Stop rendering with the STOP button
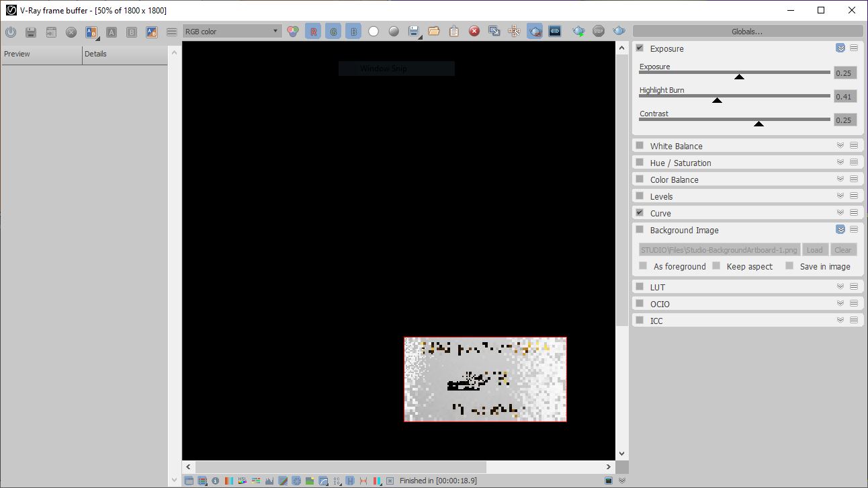This screenshot has width=868, height=488. 599,31
